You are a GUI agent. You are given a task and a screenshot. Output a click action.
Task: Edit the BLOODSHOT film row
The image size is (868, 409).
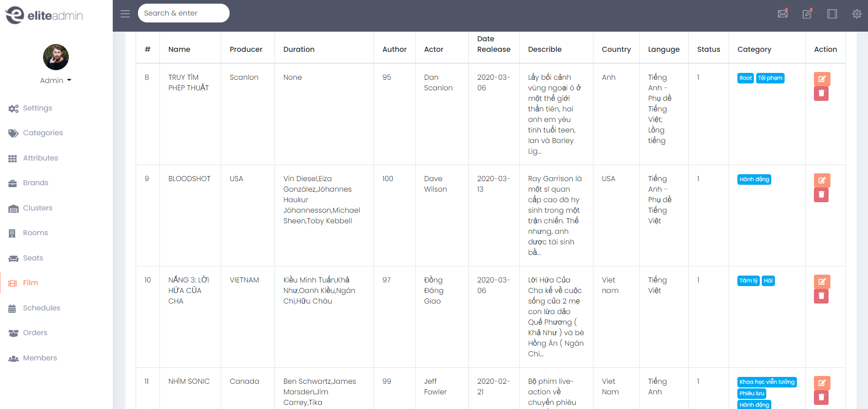point(822,180)
